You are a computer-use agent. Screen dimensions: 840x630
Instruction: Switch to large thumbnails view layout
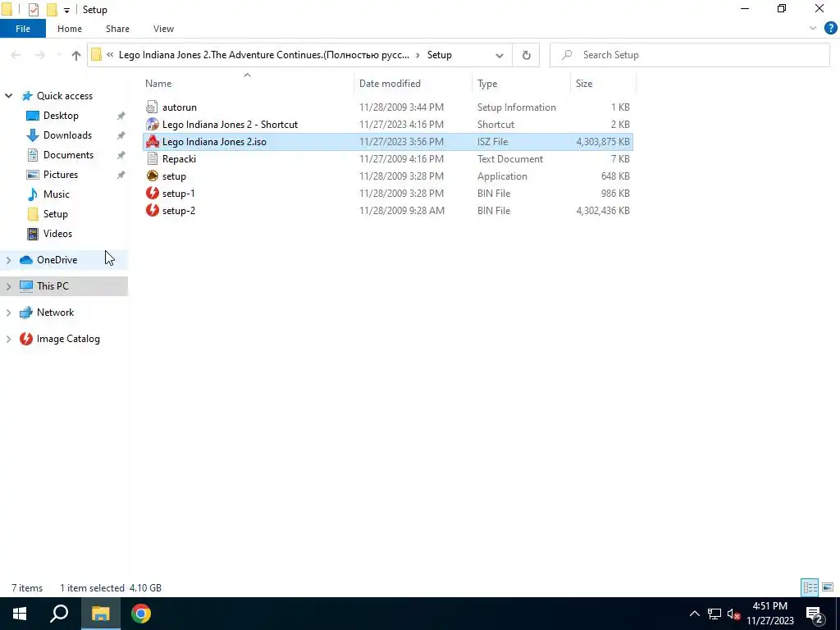tap(828, 587)
